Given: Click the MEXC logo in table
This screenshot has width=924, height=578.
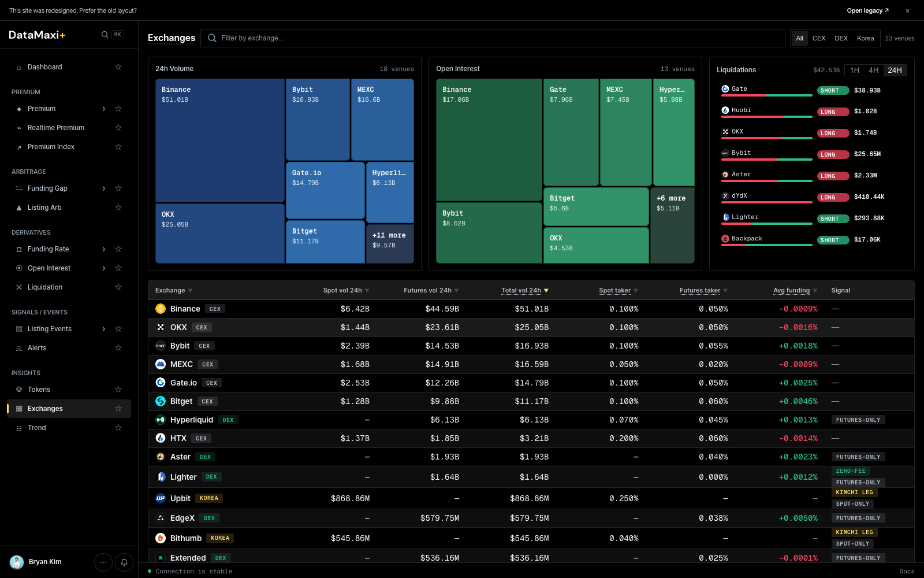Looking at the screenshot, I should [x=161, y=364].
